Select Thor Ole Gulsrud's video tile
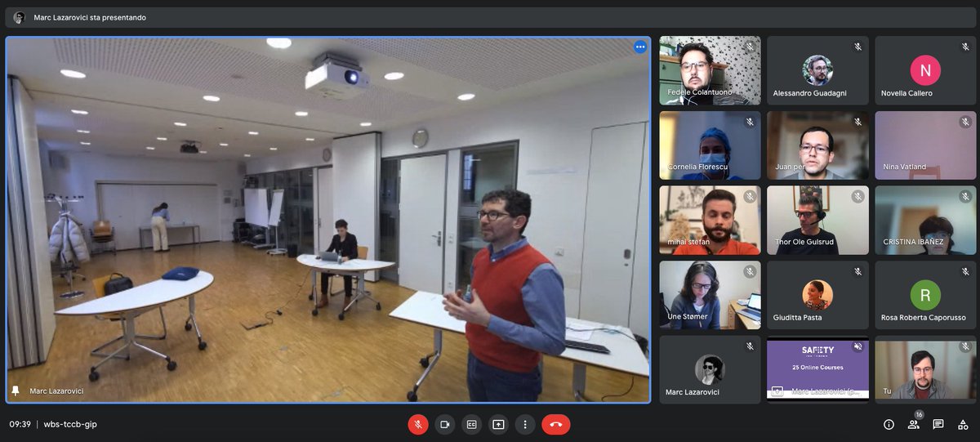Viewport: 980px width, 442px height. 817,221
